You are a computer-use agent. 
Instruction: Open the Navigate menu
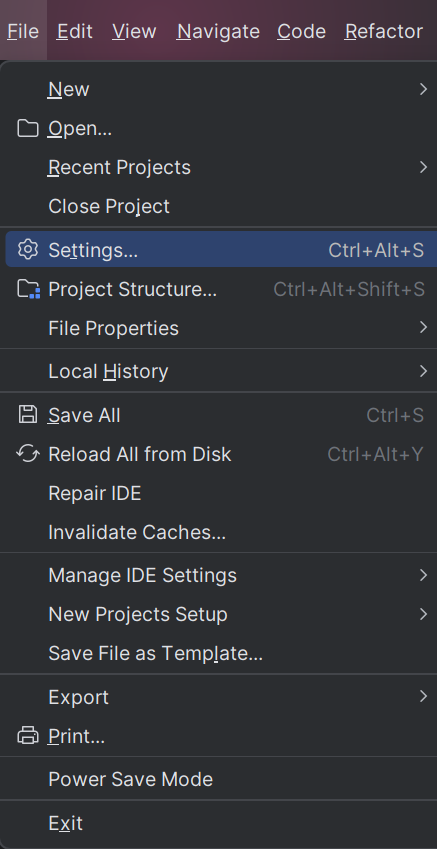pos(218,31)
